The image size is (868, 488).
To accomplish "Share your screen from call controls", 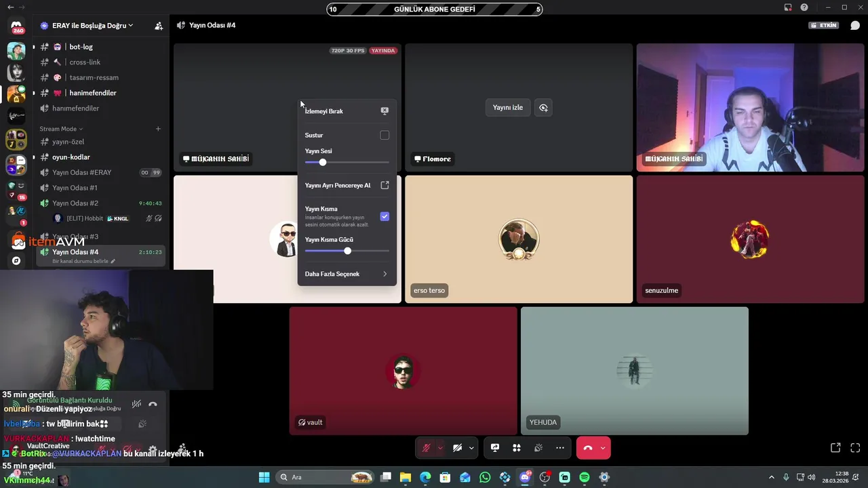I will pos(495,448).
